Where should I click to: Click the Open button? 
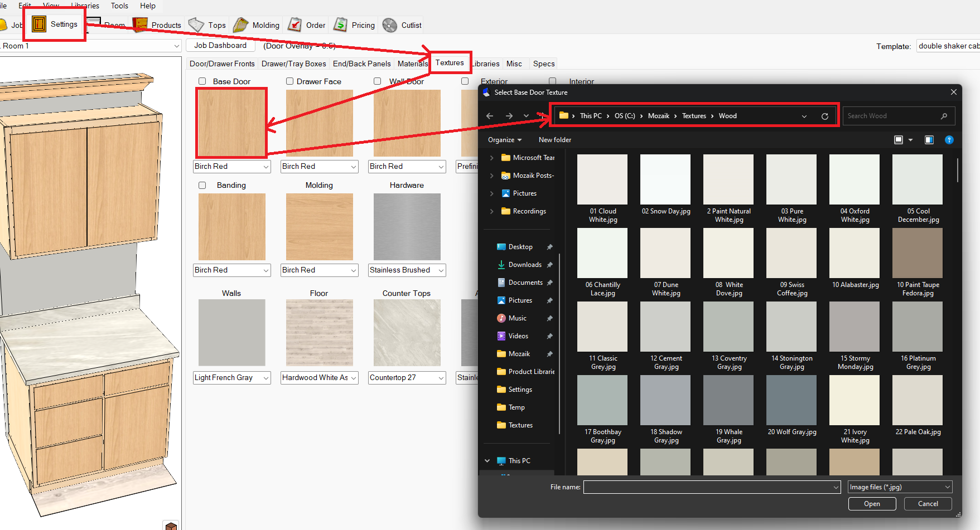872,504
